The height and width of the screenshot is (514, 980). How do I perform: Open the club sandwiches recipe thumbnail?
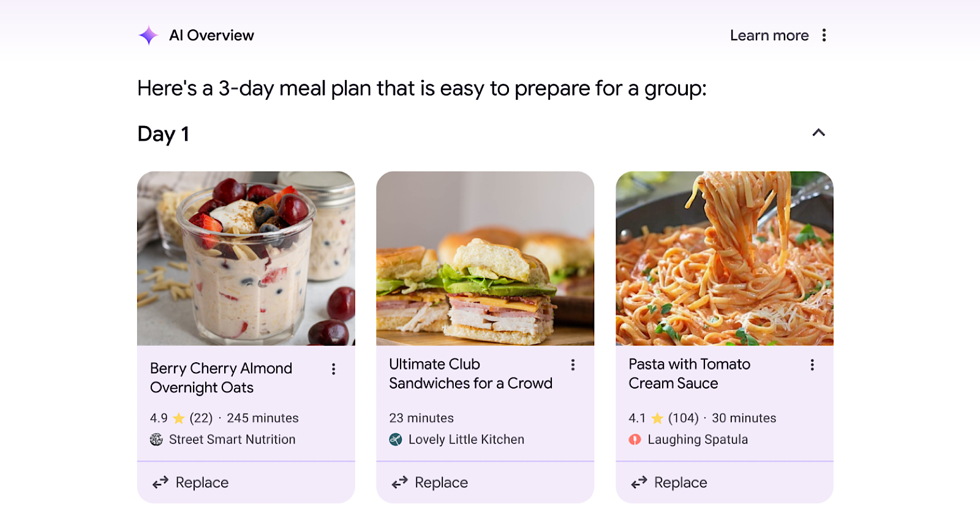point(485,258)
